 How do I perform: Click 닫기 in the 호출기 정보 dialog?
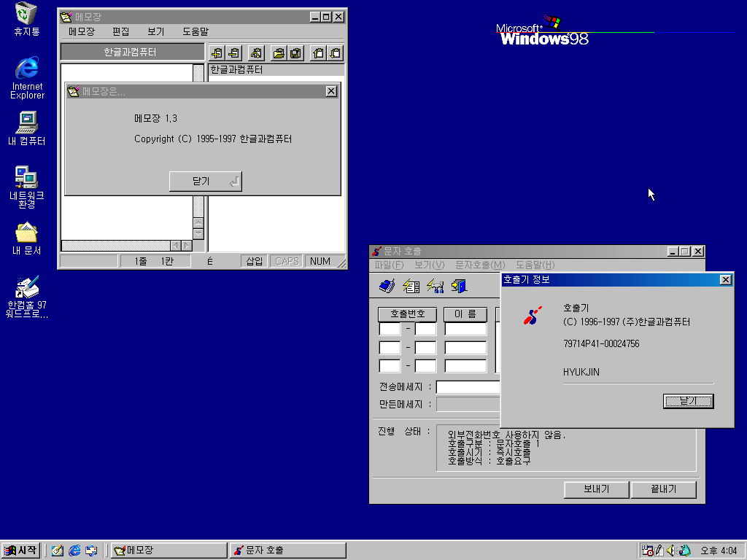[x=689, y=401]
